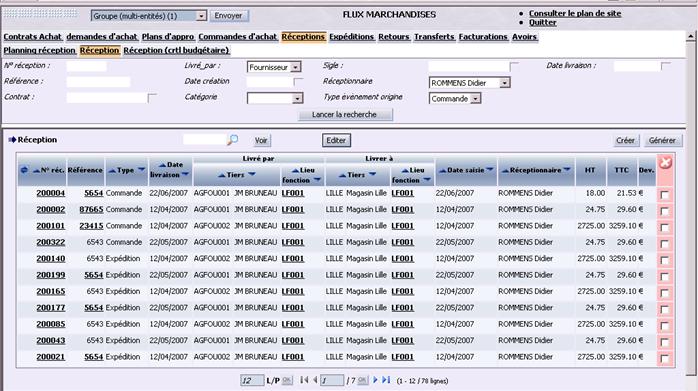
Task: Go to the previous page arrow
Action: point(315,380)
